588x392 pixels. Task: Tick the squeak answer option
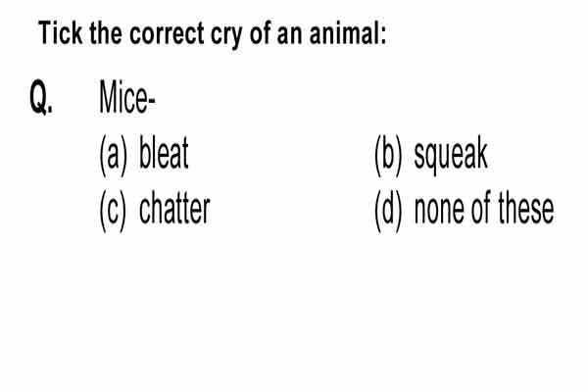pos(431,155)
